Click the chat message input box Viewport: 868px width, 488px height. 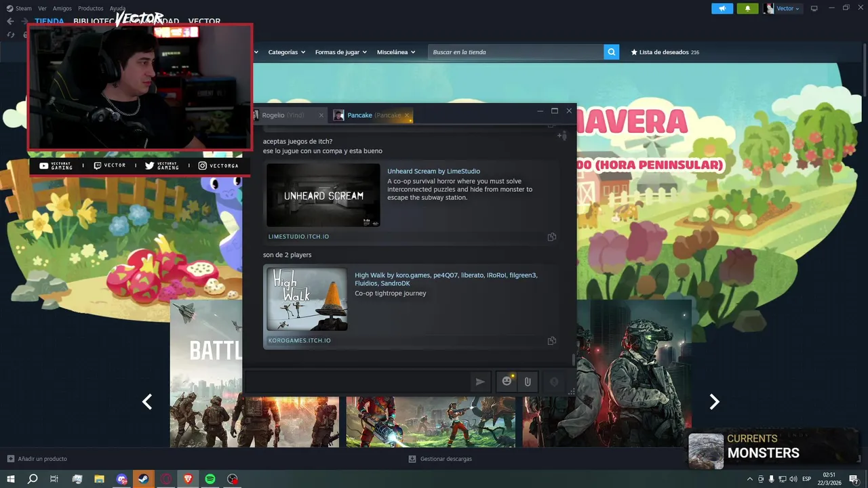pos(357,382)
